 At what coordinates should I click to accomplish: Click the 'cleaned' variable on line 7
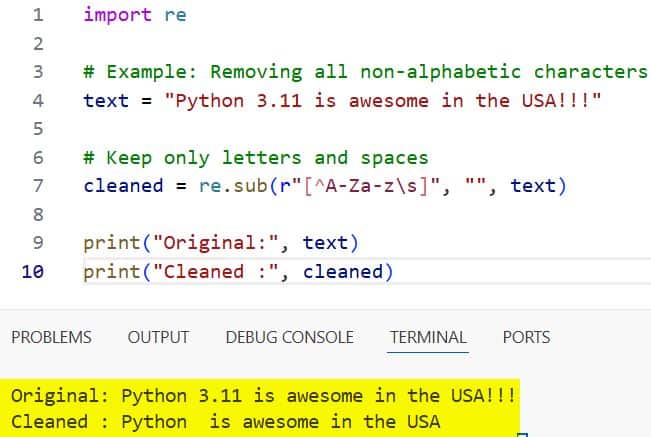(123, 186)
